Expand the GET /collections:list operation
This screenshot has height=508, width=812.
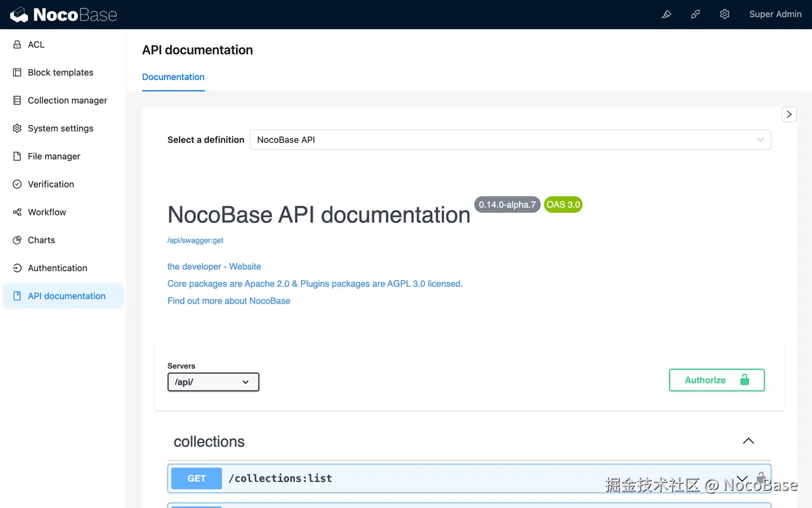coord(742,478)
